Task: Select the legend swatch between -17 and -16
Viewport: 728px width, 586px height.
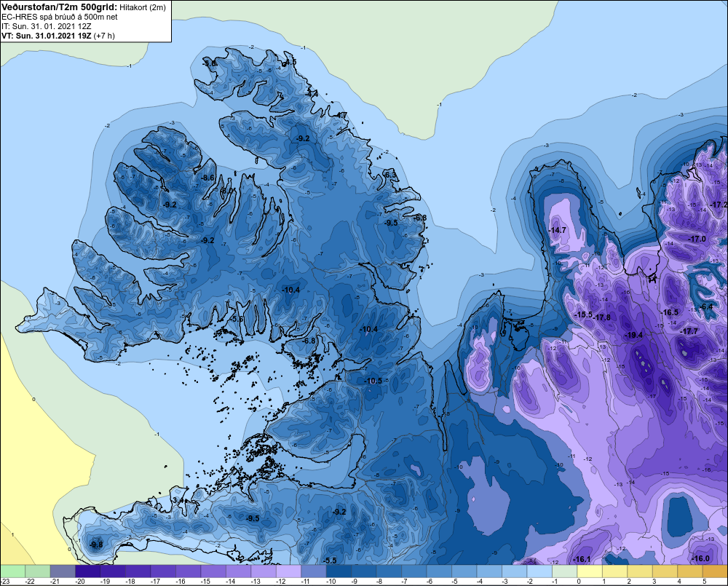Action: [x=163, y=571]
